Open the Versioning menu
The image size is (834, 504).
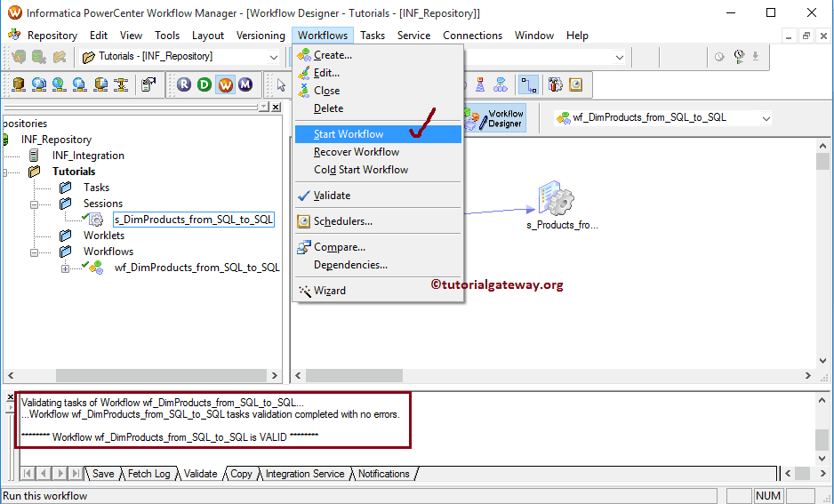click(x=261, y=36)
